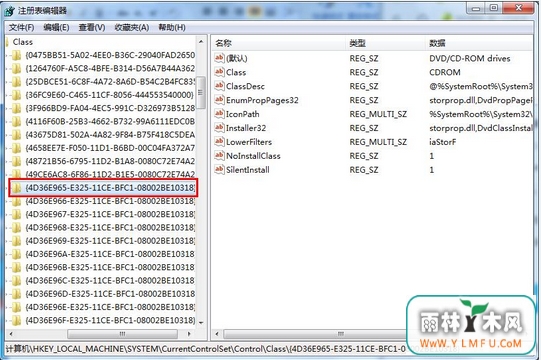Click folder icon of {3F966BD9-FA04 key
The image size is (541, 360).
point(16,108)
